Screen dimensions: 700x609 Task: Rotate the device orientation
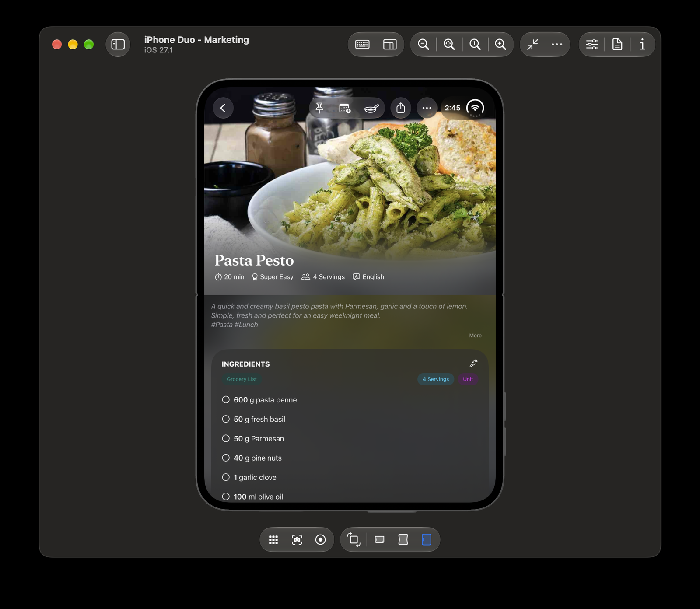coord(353,540)
